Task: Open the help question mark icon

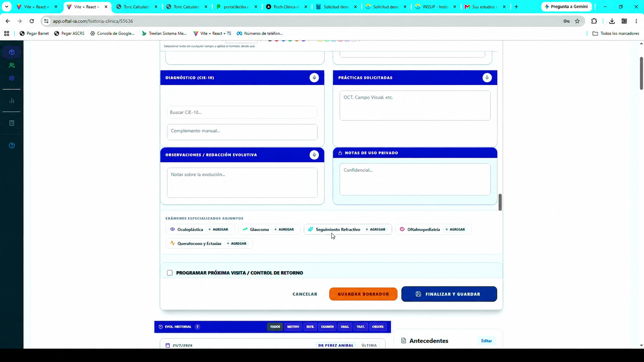Action: tap(12, 145)
